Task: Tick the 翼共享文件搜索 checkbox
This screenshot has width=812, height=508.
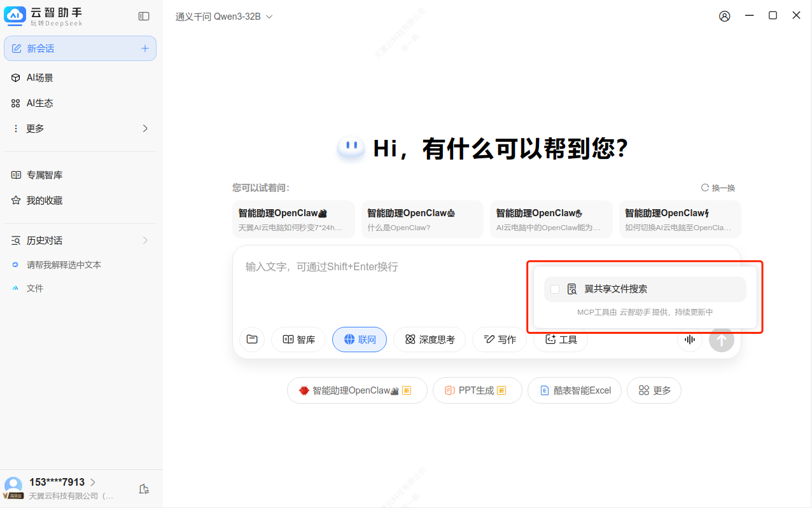Action: click(x=555, y=289)
